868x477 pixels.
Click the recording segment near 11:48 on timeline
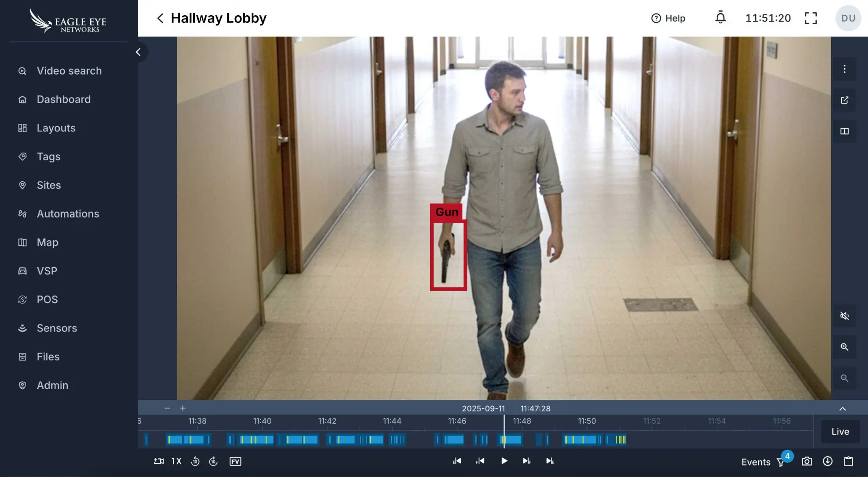(511, 440)
